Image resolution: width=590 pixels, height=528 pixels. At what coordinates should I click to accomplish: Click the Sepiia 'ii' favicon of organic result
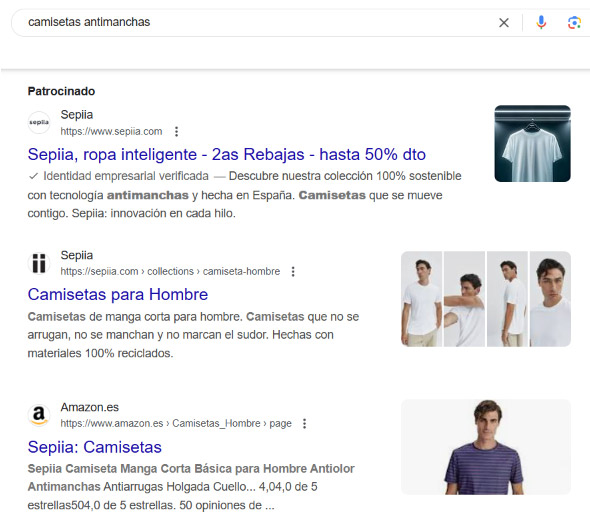(39, 263)
